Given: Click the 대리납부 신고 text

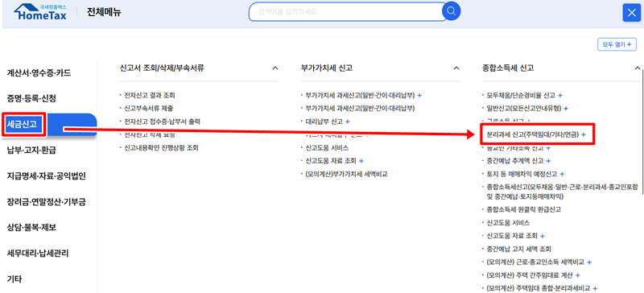Looking at the screenshot, I should coord(324,122).
